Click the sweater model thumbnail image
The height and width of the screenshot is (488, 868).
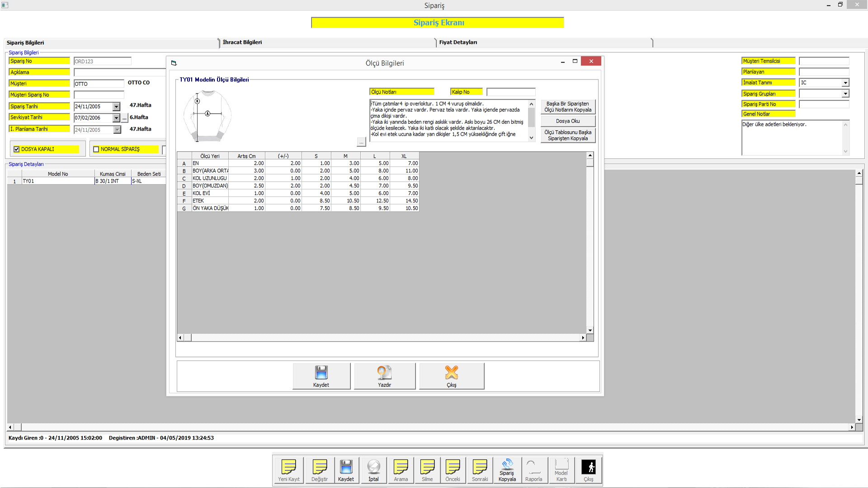tap(208, 116)
